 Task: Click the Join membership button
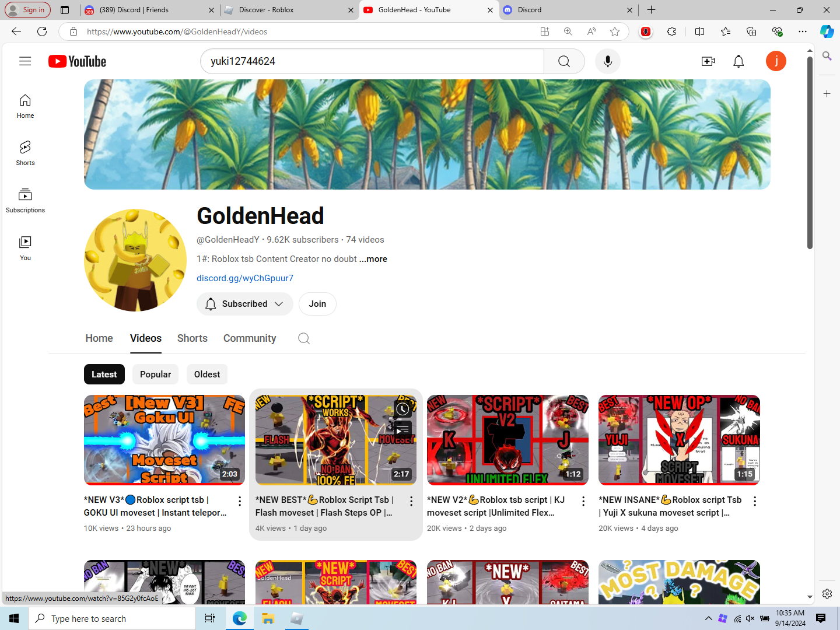click(317, 304)
